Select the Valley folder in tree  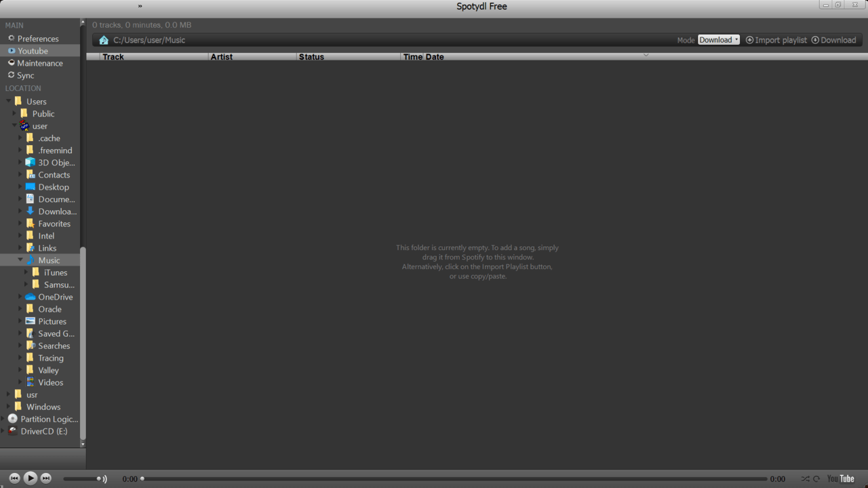tap(48, 370)
